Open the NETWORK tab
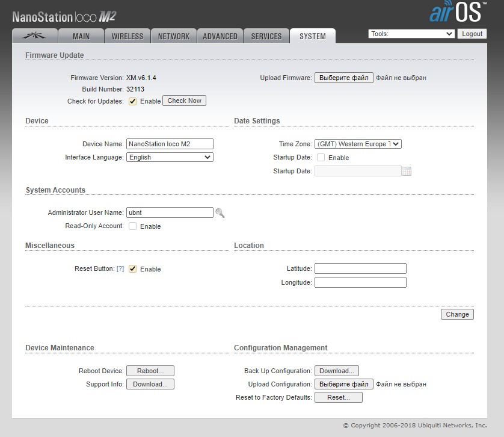The height and width of the screenshot is (437, 504). (174, 36)
